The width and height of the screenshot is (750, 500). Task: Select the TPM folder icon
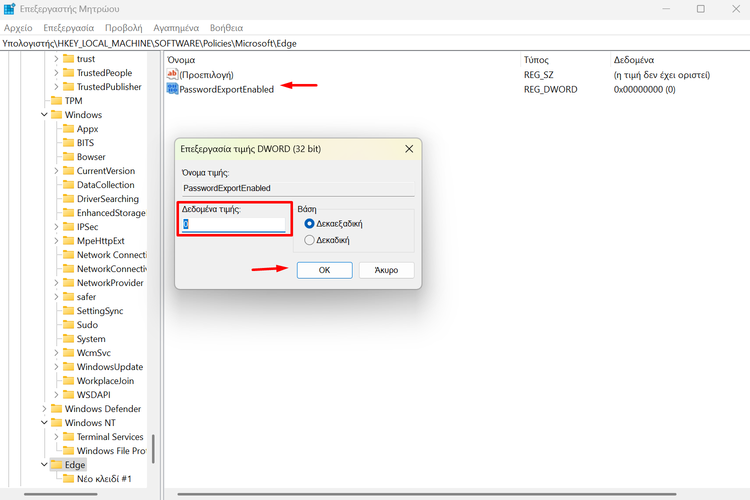pos(56,100)
